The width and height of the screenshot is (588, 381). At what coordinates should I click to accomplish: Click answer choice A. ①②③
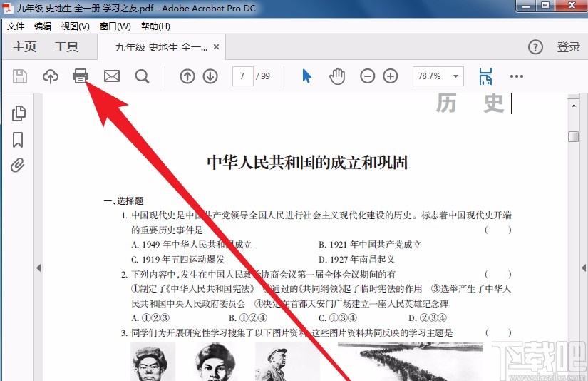click(150, 318)
